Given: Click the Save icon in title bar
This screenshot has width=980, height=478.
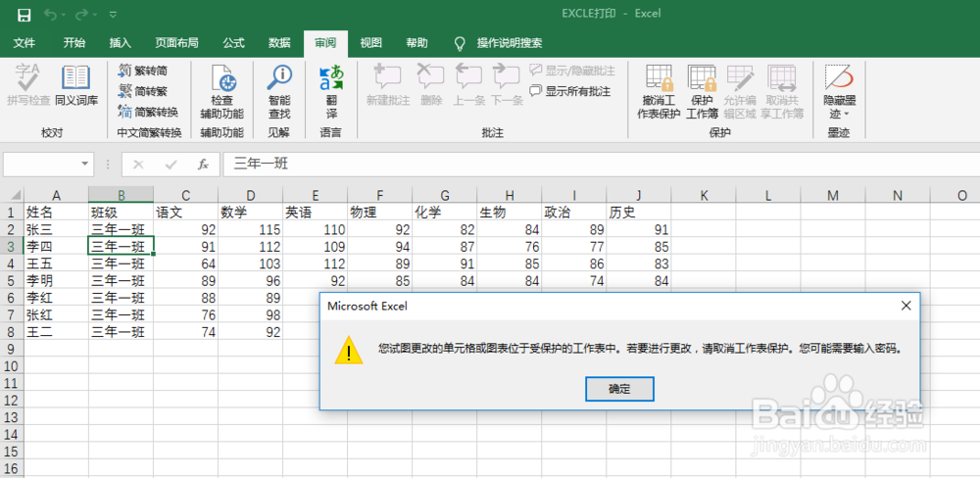Looking at the screenshot, I should pyautogui.click(x=24, y=14).
